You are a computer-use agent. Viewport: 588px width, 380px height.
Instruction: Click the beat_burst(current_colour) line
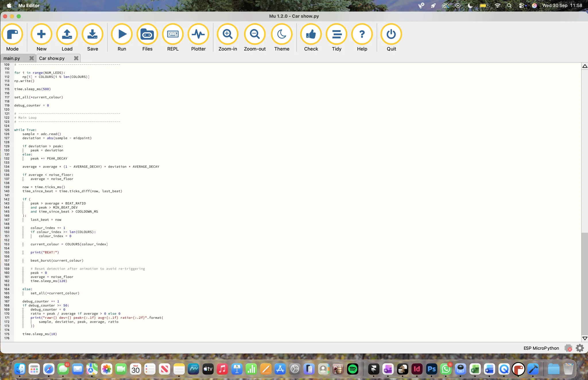[57, 261]
